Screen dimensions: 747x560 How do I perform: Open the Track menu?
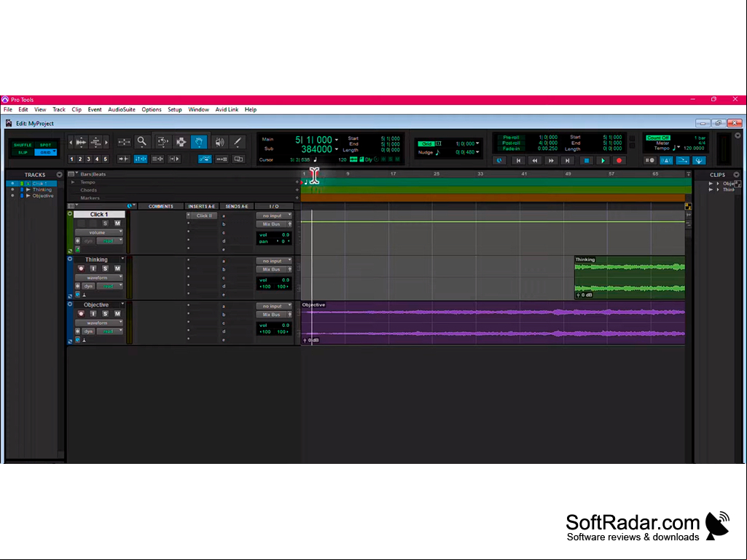59,109
